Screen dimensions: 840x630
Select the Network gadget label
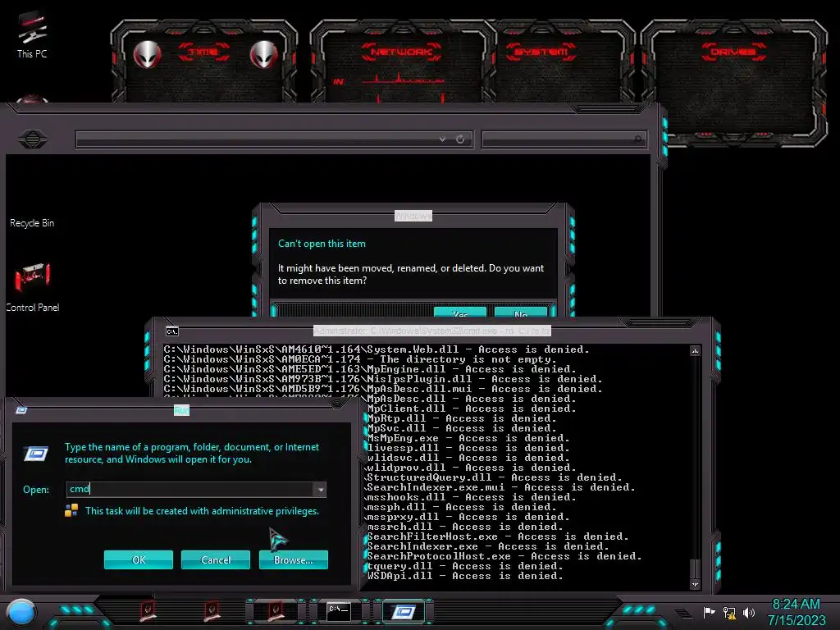pos(401,52)
